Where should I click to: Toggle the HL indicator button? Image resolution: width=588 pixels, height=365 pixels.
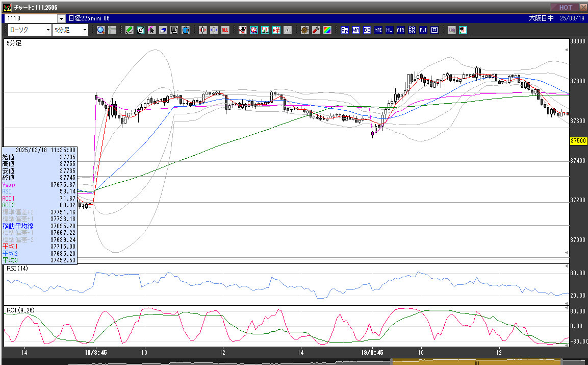389,30
